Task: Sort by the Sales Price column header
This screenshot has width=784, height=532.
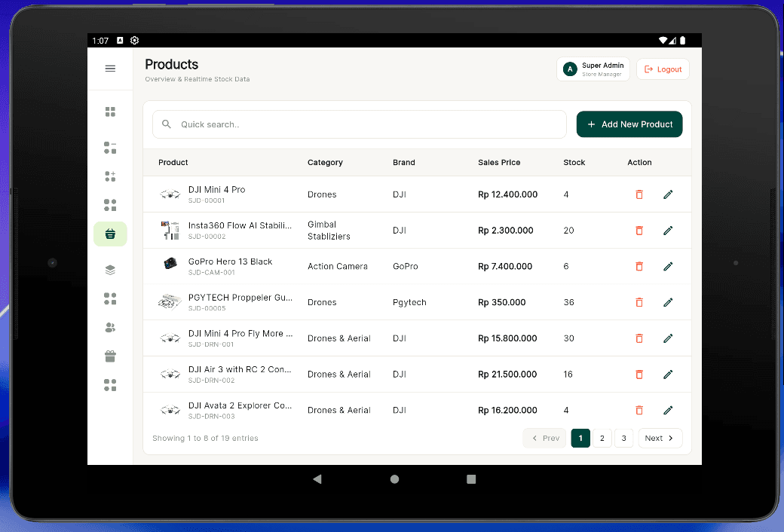Action: click(x=499, y=163)
